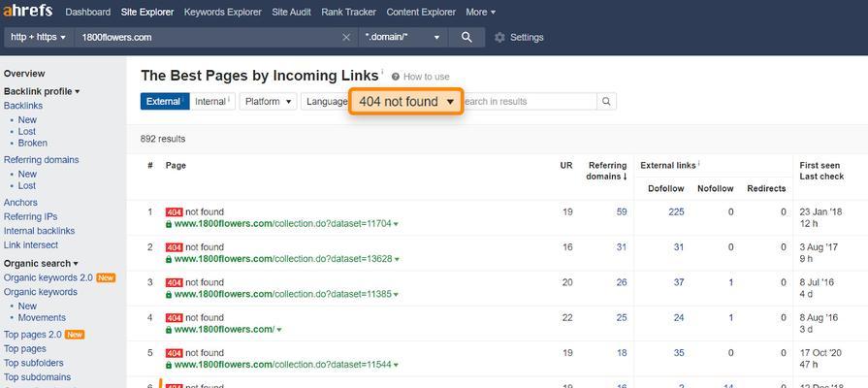The height and width of the screenshot is (388, 868).
Task: Click the search-in-results magnifier button
Action: point(606,101)
